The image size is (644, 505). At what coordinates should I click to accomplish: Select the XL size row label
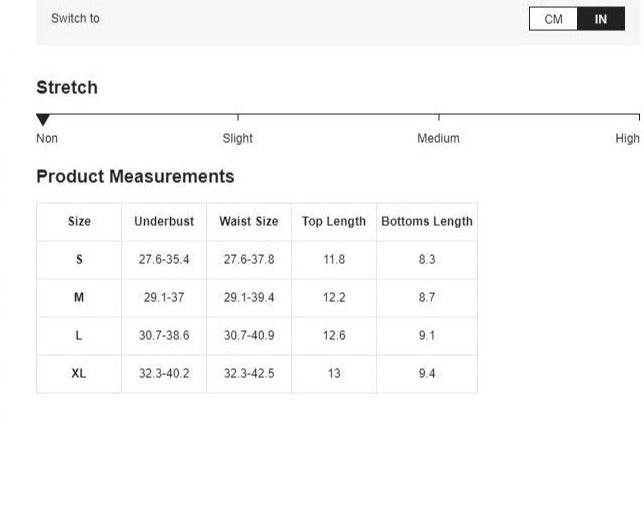click(x=79, y=373)
